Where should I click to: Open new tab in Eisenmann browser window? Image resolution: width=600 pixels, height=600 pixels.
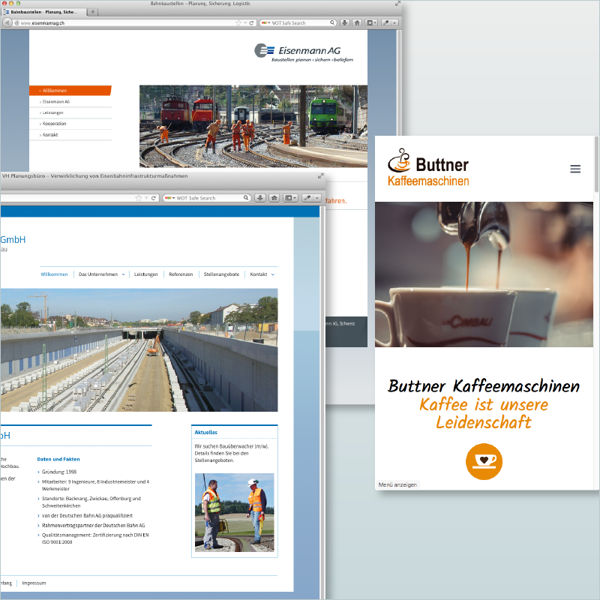coord(92,12)
